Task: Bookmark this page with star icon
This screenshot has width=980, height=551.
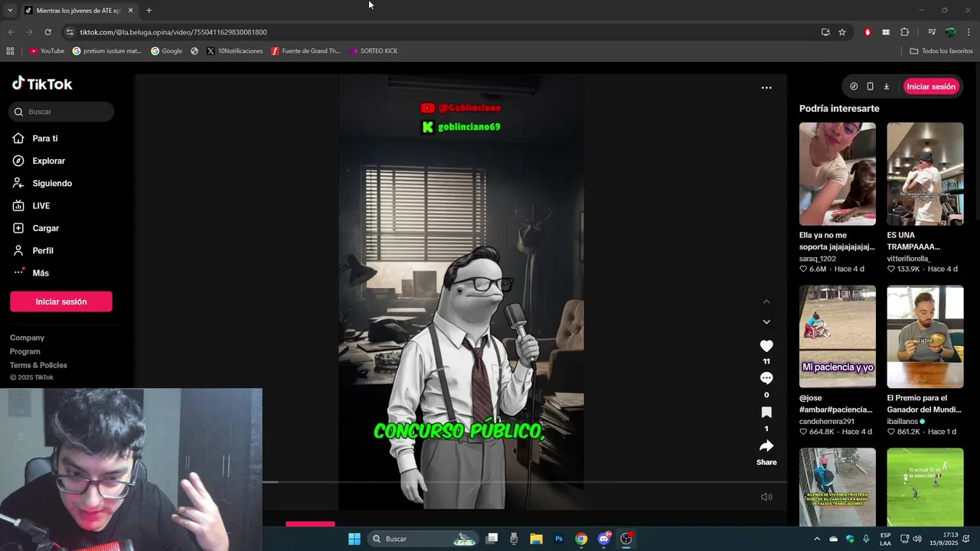Action: tap(842, 32)
